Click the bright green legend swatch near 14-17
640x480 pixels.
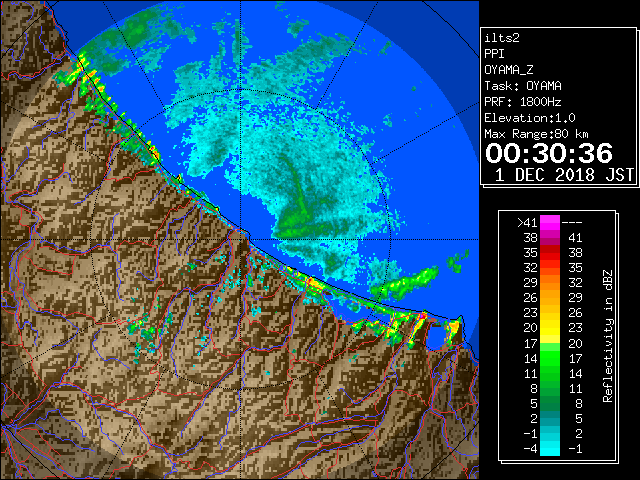(x=550, y=358)
